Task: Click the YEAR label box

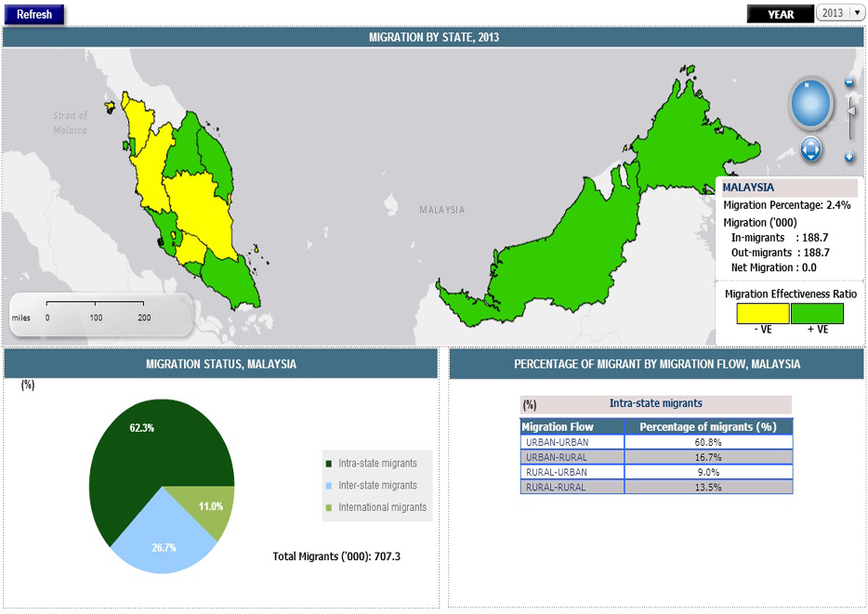Action: [x=781, y=14]
